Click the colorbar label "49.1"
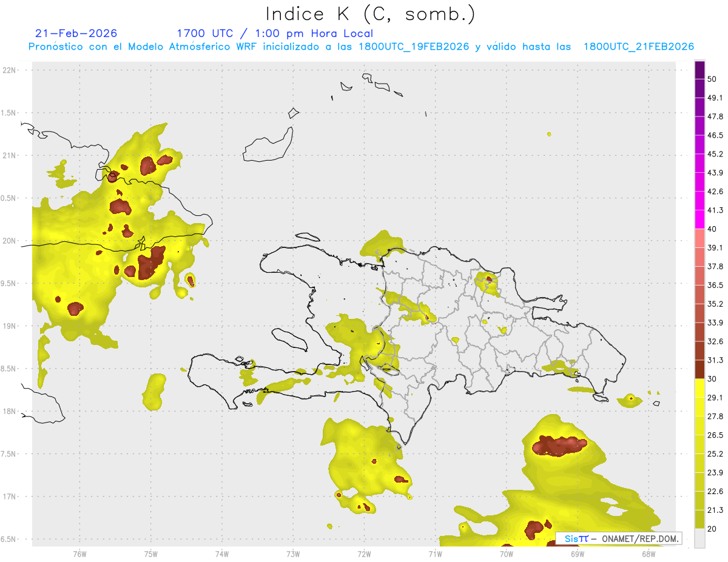Viewport: 728px width, 562px height. pyautogui.click(x=715, y=98)
